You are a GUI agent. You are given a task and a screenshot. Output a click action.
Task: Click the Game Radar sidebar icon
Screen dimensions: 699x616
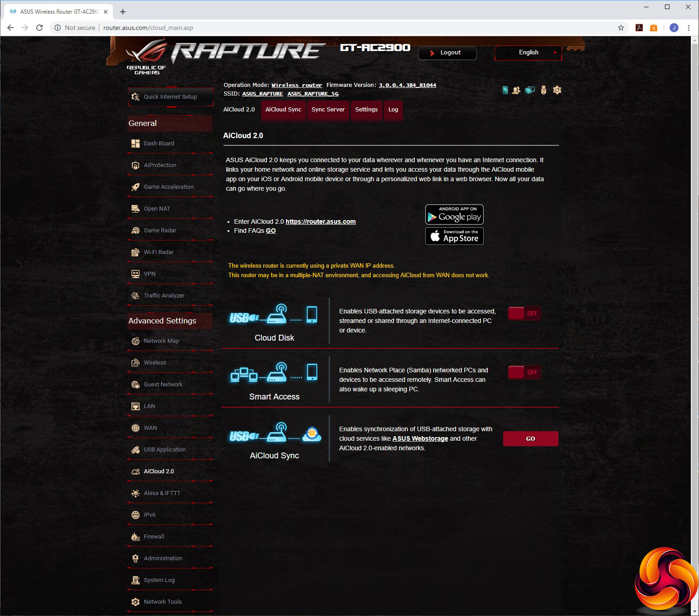[x=135, y=231]
